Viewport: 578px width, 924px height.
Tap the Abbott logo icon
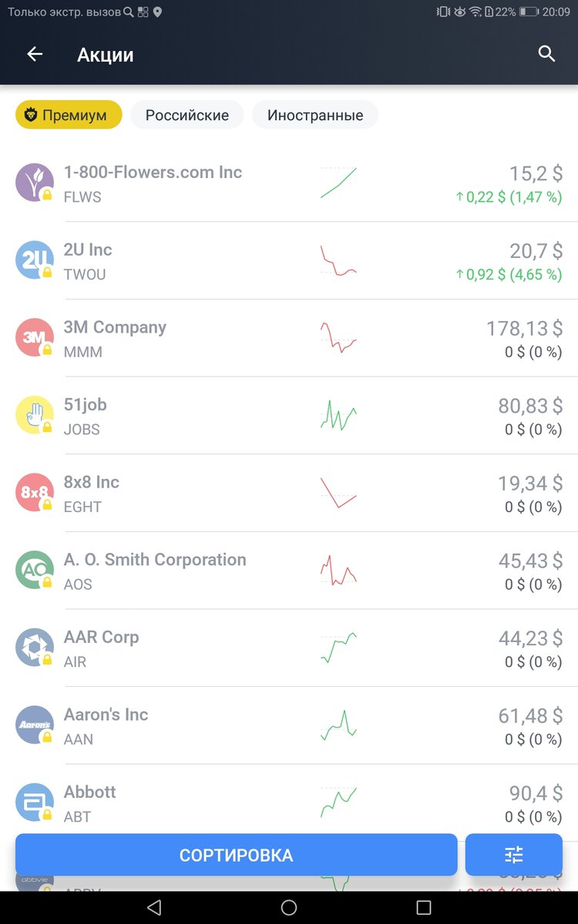(35, 802)
